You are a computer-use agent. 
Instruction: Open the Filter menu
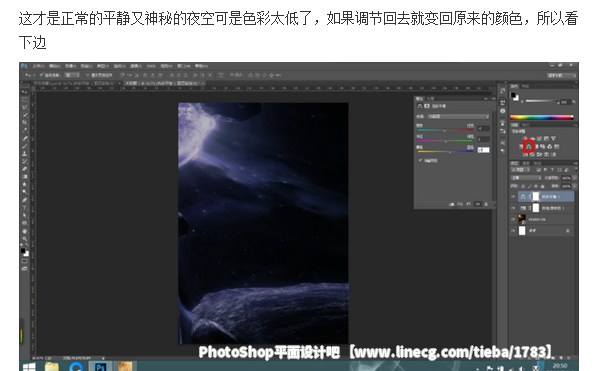point(135,66)
